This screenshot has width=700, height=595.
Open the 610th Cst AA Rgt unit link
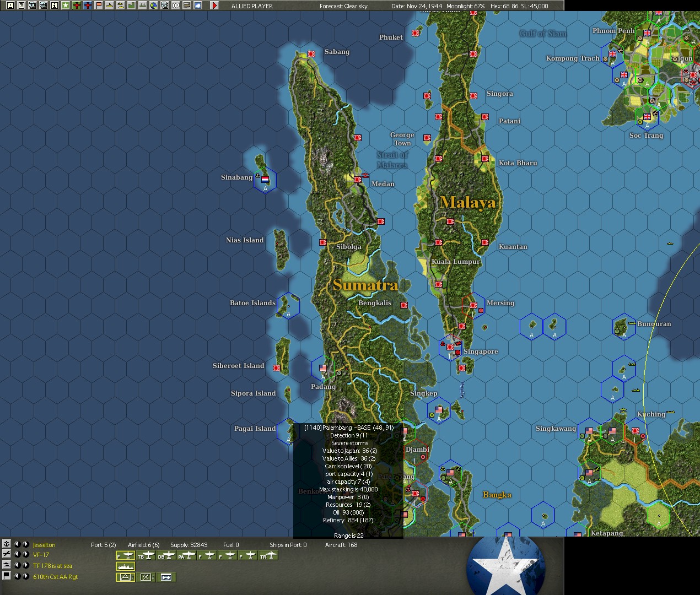(55, 577)
